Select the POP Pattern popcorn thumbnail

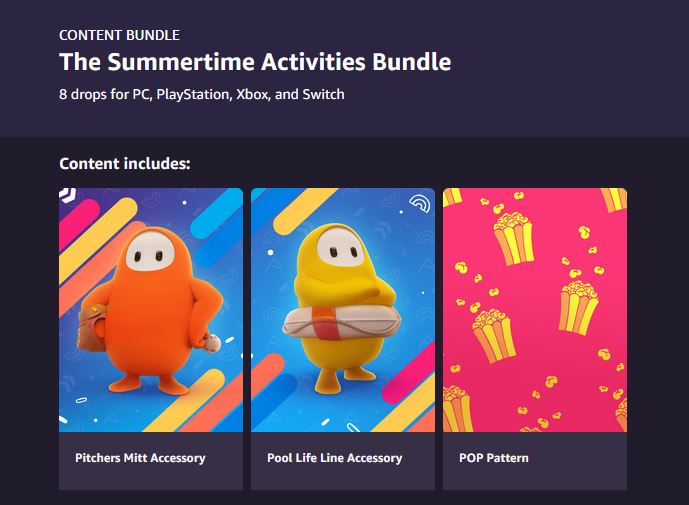pyautogui.click(x=535, y=310)
